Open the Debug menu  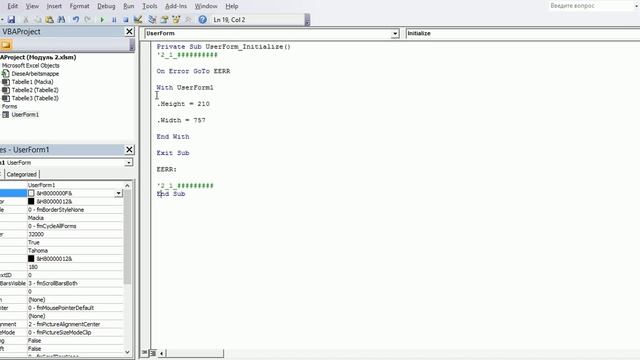106,6
